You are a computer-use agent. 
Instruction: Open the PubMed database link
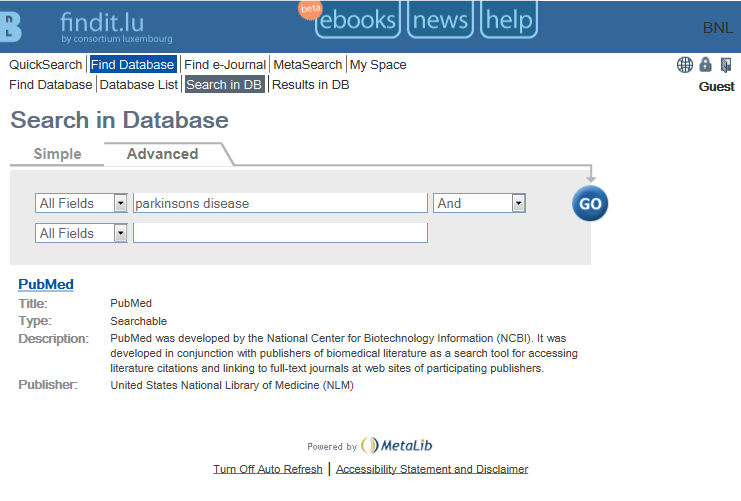point(46,284)
